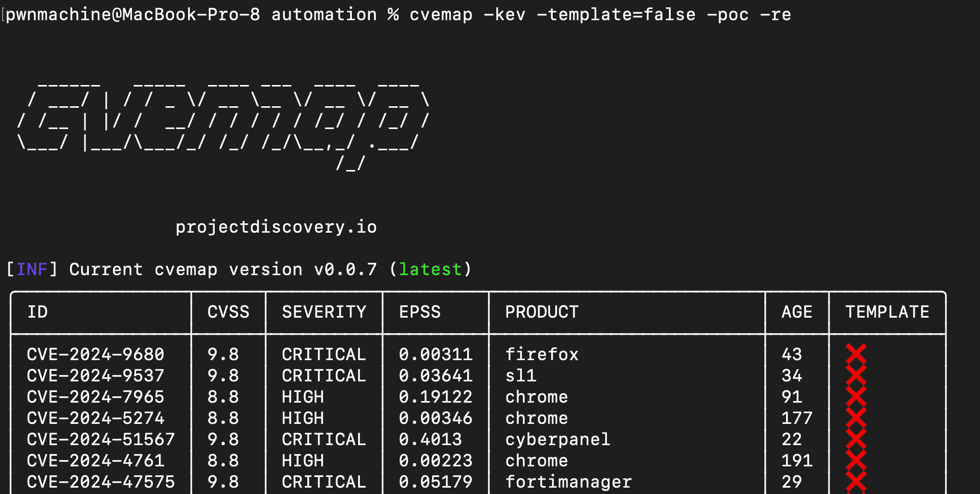
Task: Click the -template=false flag in command
Action: [616, 14]
